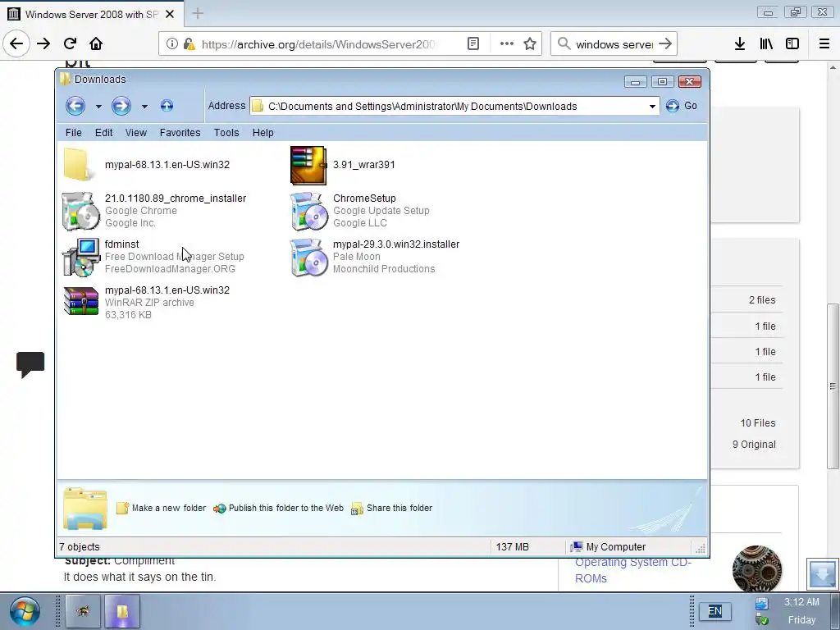Image resolution: width=840 pixels, height=630 pixels.
Task: Click the 7 objects status bar entry
Action: 80,547
